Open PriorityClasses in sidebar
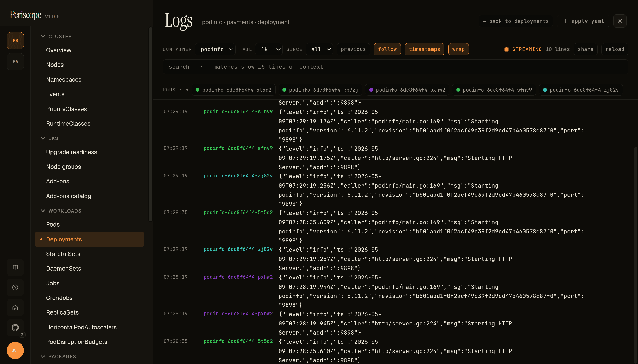The image size is (638, 364). tap(90, 109)
